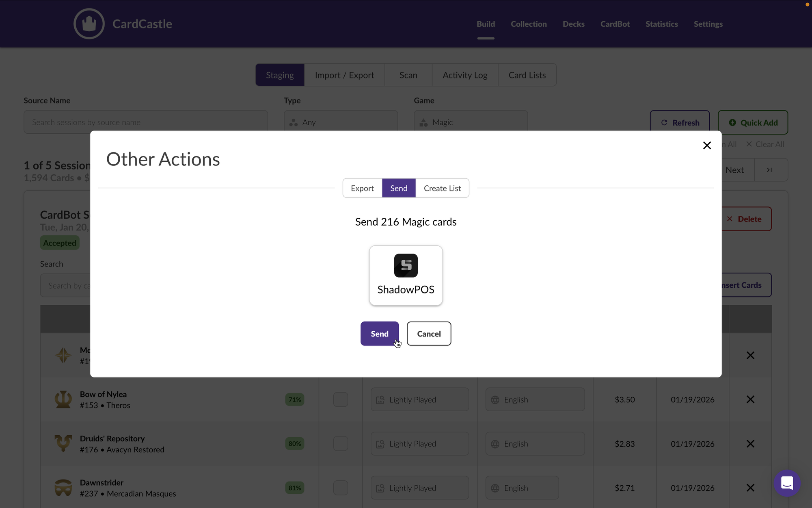Open the Game filter Magic dropdown
This screenshot has width=812, height=508.
[x=471, y=122]
